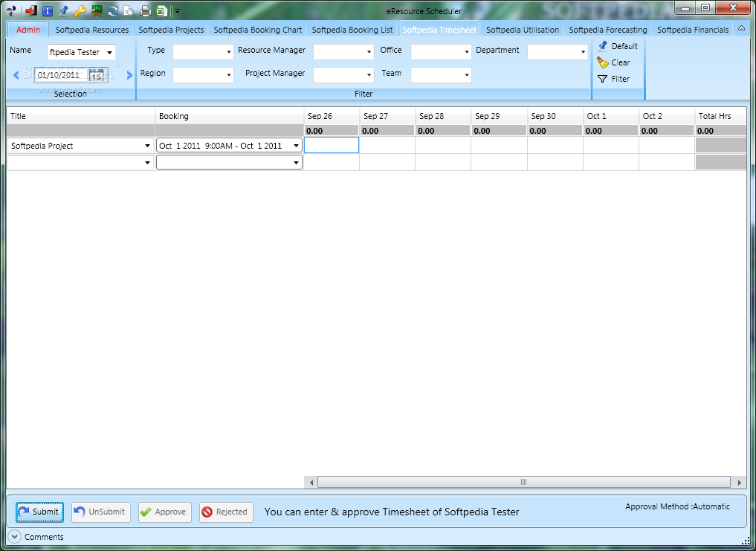This screenshot has height=551, width=756.
Task: Open the Softpedia Financials tab
Action: (692, 30)
